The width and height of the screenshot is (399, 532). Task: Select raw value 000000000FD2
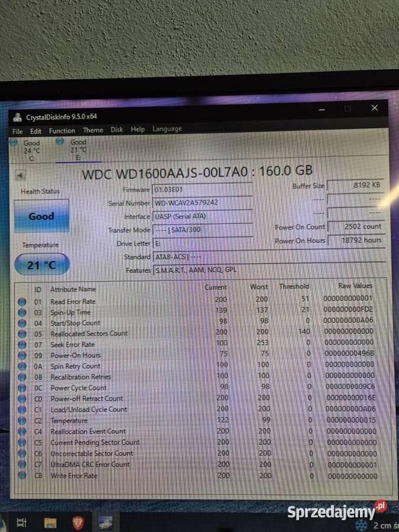348,309
